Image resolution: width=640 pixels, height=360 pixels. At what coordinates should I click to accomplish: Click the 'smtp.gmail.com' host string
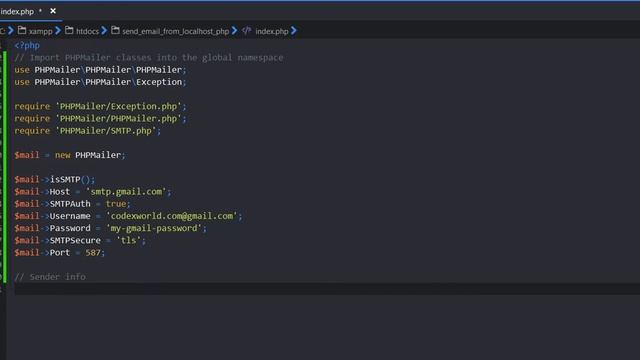pos(126,191)
